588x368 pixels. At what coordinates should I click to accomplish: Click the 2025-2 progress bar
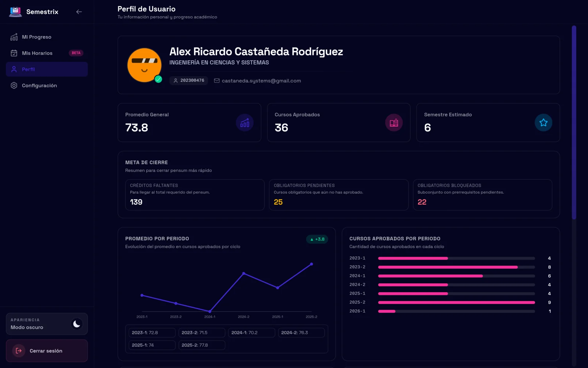pos(456,302)
